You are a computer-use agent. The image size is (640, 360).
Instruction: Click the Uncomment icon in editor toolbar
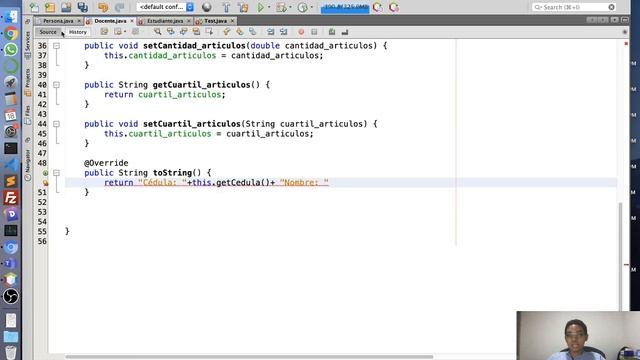pos(345,32)
